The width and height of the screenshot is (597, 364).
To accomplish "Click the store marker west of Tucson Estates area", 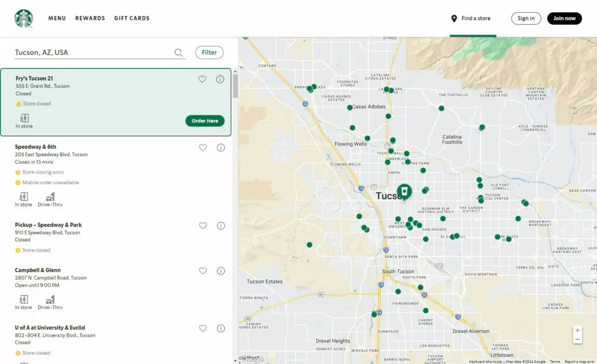I will coord(310,245).
